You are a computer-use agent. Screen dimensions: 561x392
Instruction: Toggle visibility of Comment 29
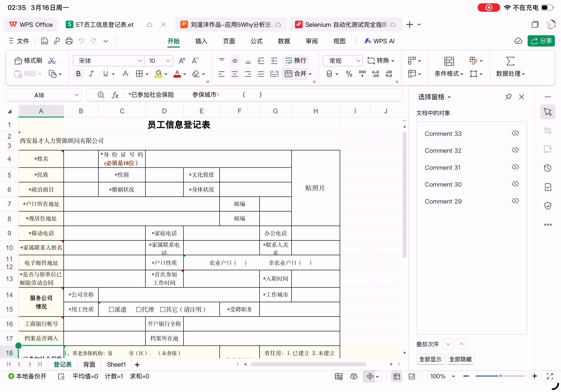pyautogui.click(x=515, y=201)
